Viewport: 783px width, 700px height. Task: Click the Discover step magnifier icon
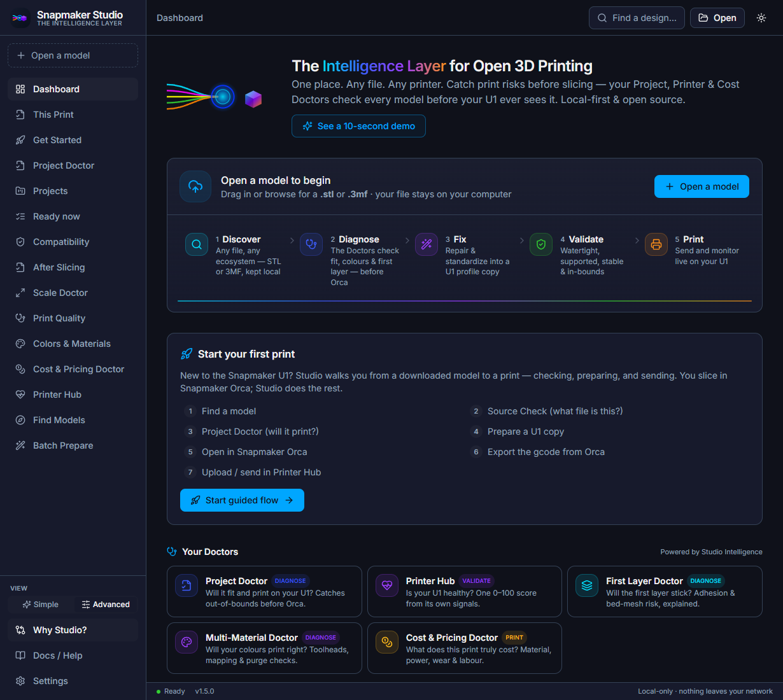197,244
